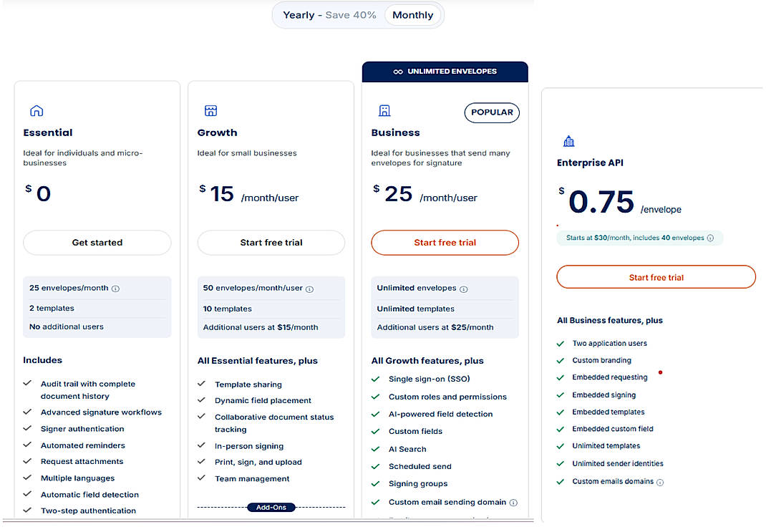Open info icon next to 50 envelopes/month/user
This screenshot has width=766, height=532.
click(x=310, y=289)
